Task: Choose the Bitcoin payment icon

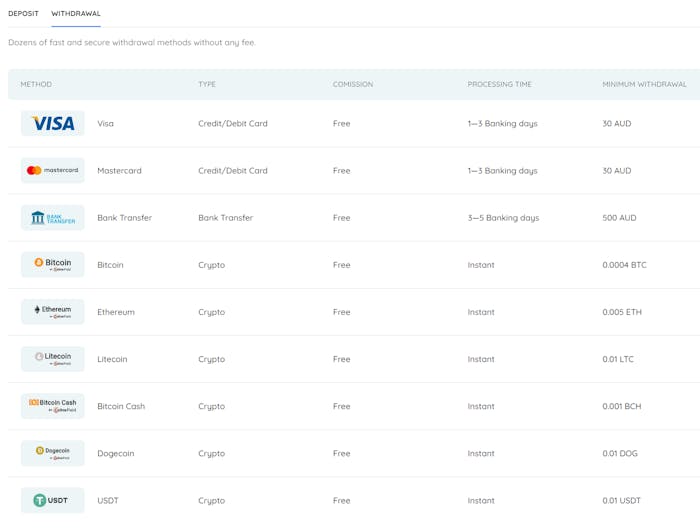Action: 53,265
